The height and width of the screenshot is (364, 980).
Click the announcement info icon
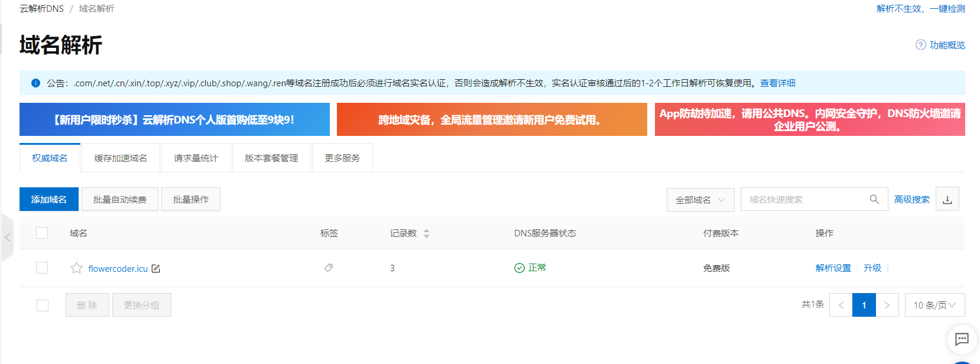pyautogui.click(x=35, y=83)
